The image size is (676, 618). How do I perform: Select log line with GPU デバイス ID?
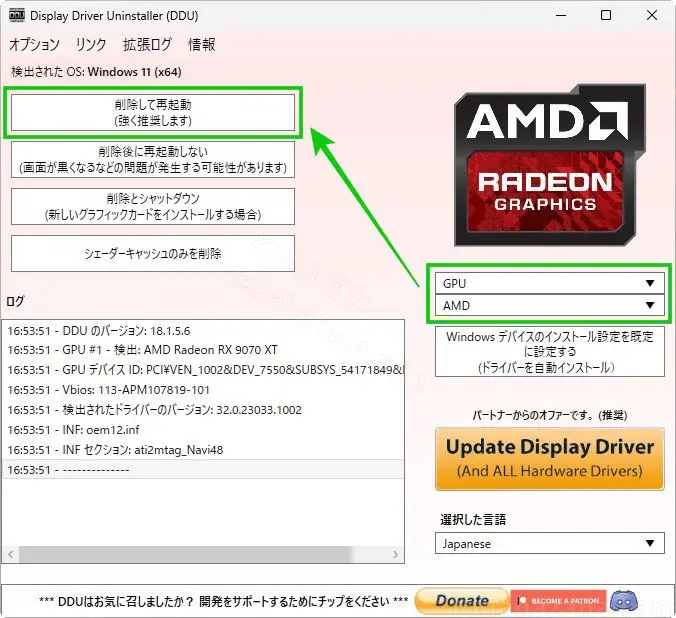click(203, 370)
